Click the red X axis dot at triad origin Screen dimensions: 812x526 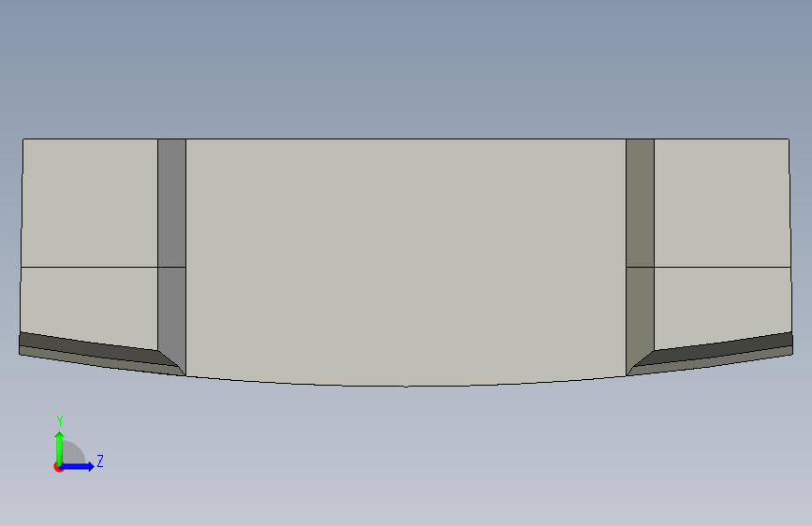tap(58, 467)
